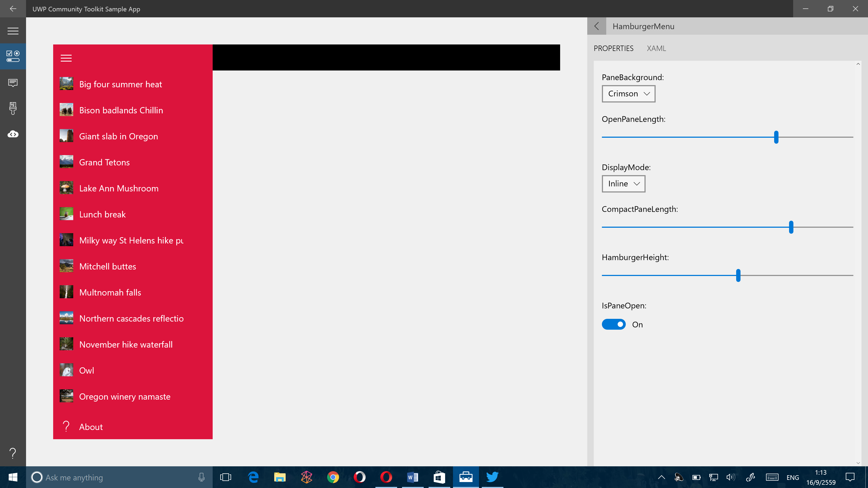This screenshot has width=868, height=488.
Task: Open the battery status tray icon
Action: (696, 477)
